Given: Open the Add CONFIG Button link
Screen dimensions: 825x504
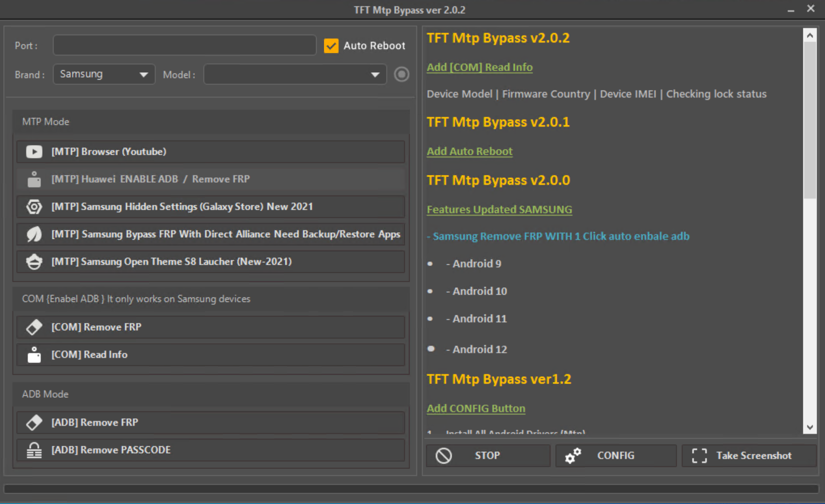Looking at the screenshot, I should tap(476, 409).
